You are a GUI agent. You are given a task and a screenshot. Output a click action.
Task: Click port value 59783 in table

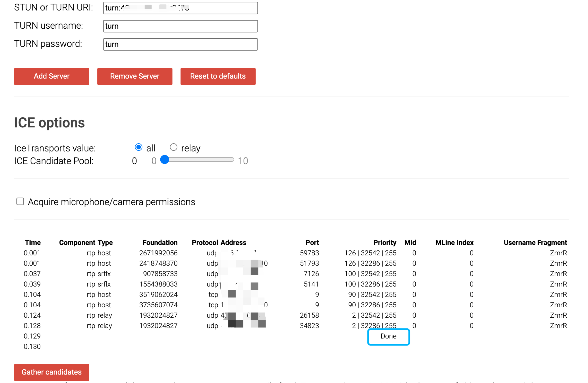point(309,253)
